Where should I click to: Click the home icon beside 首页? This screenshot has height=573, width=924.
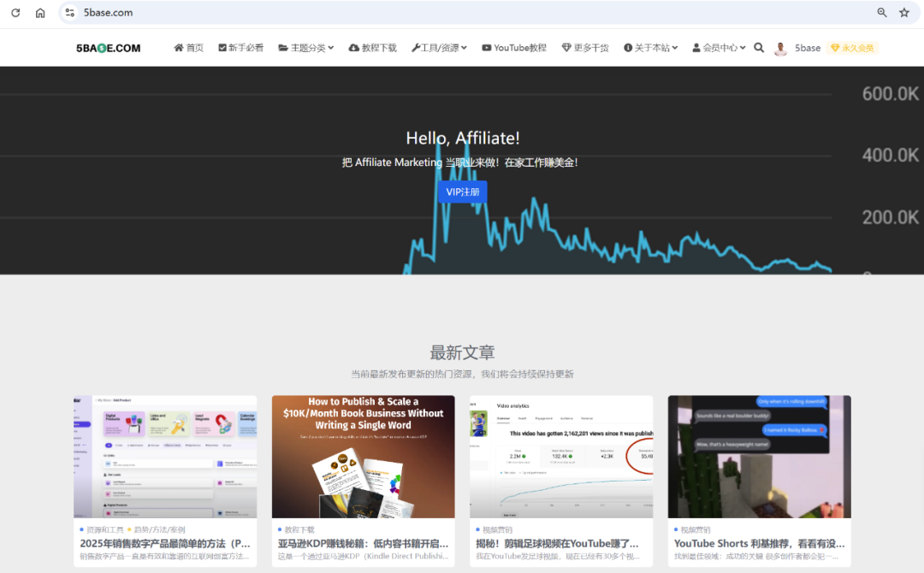(178, 48)
